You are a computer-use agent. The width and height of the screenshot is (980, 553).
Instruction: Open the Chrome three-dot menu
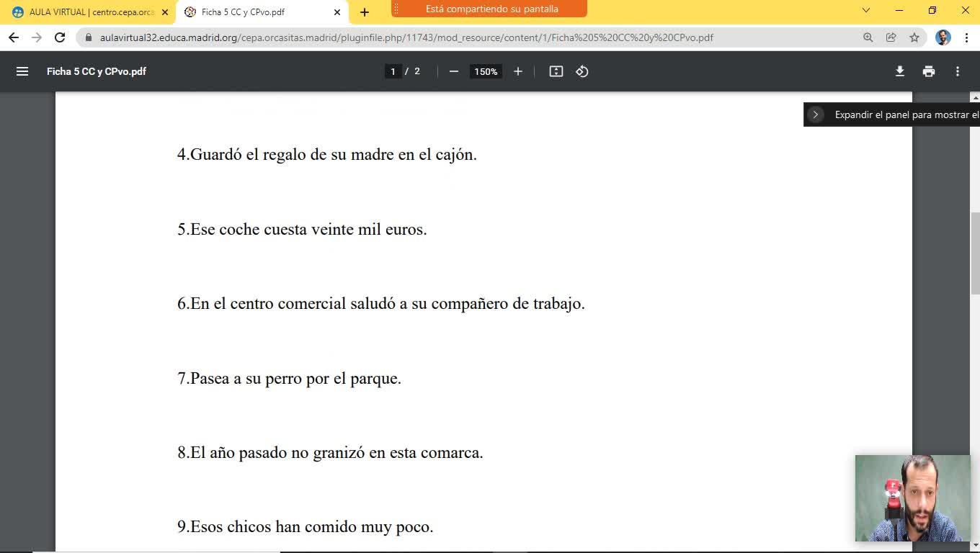[x=966, y=37]
